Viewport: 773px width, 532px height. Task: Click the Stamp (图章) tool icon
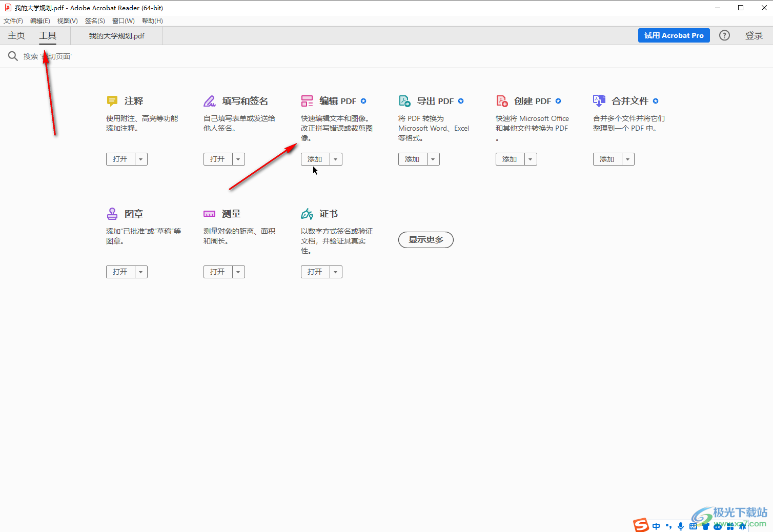point(112,213)
